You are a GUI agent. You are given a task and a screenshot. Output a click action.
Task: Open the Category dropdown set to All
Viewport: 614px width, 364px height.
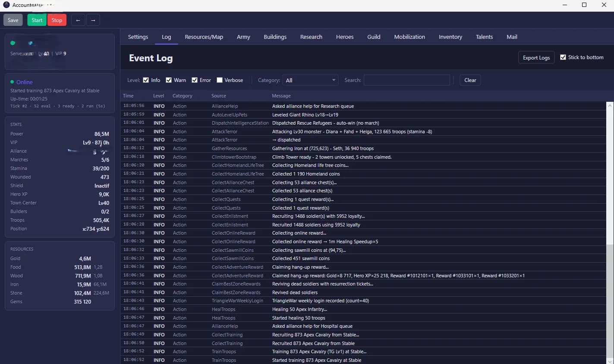[x=310, y=80]
